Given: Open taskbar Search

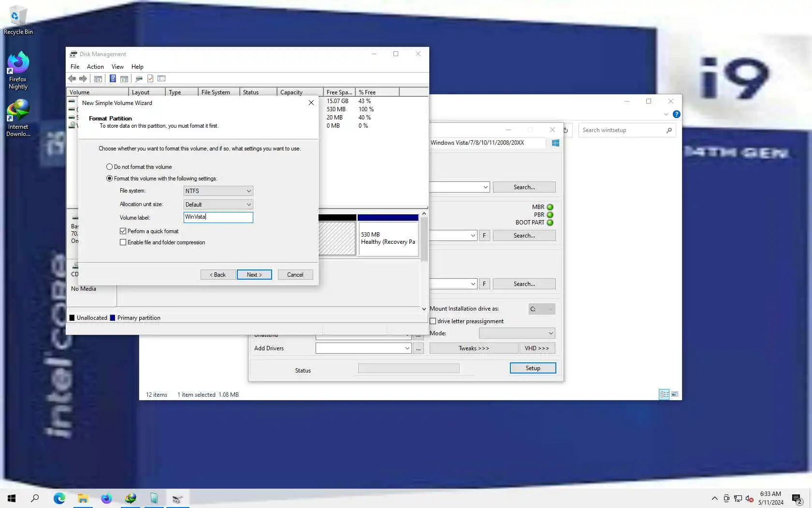Looking at the screenshot, I should pos(35,498).
